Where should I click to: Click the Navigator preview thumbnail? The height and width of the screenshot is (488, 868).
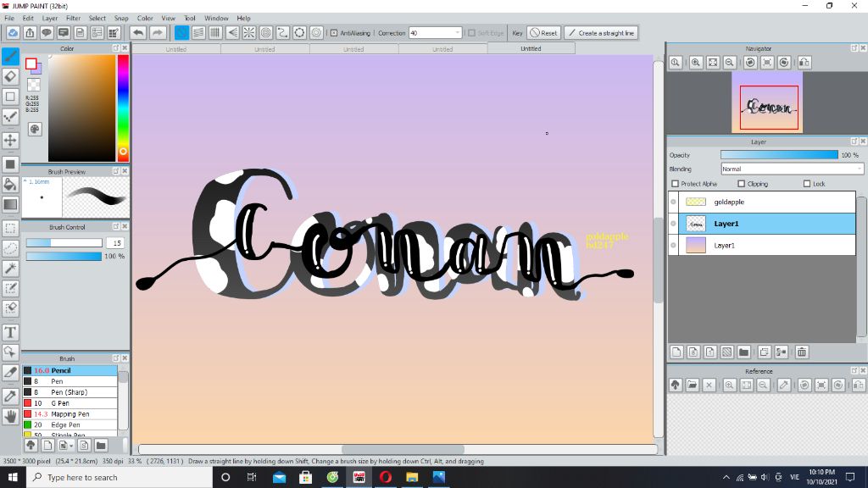click(766, 103)
